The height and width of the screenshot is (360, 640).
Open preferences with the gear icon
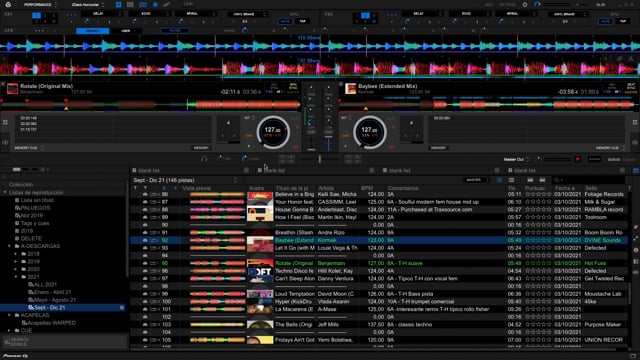tap(525, 4)
